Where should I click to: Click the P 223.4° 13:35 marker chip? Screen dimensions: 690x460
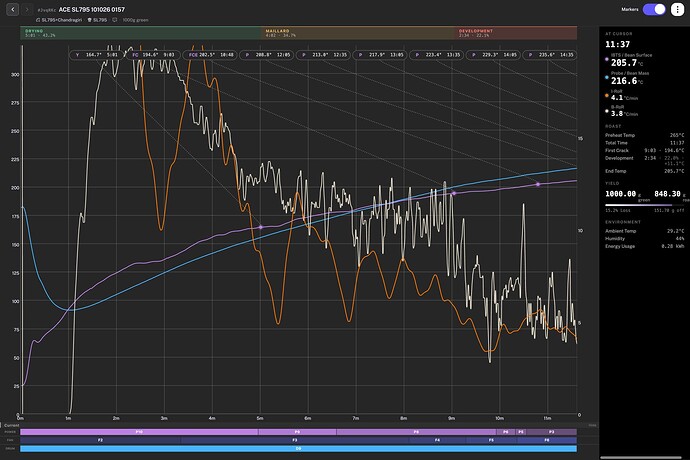[x=437, y=55]
